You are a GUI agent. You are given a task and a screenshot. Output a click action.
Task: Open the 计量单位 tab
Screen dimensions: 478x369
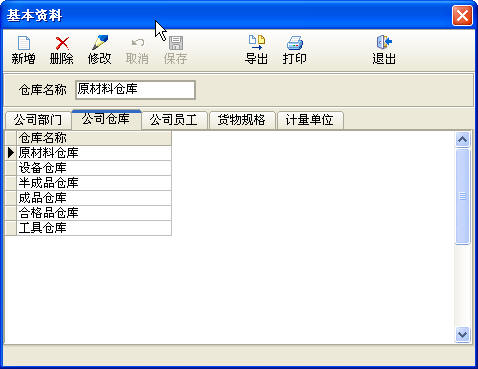310,120
